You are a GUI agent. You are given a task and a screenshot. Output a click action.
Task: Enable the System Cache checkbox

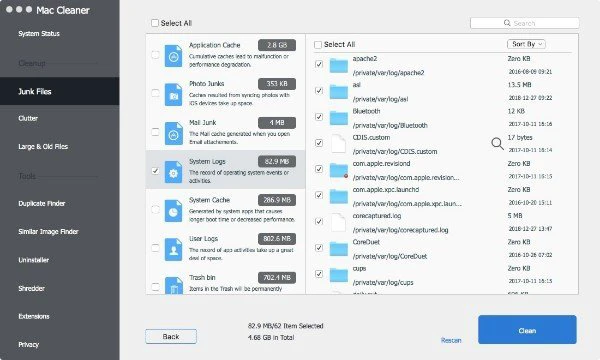point(155,209)
